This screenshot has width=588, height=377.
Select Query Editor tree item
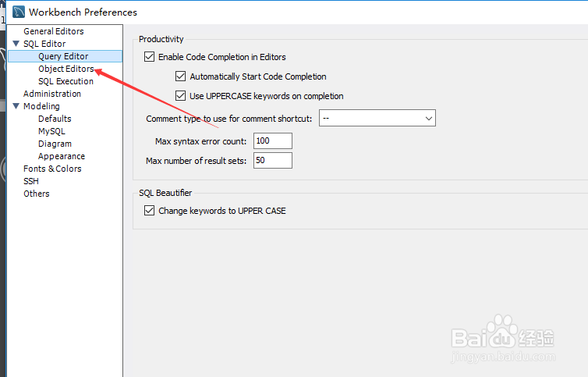pos(66,56)
